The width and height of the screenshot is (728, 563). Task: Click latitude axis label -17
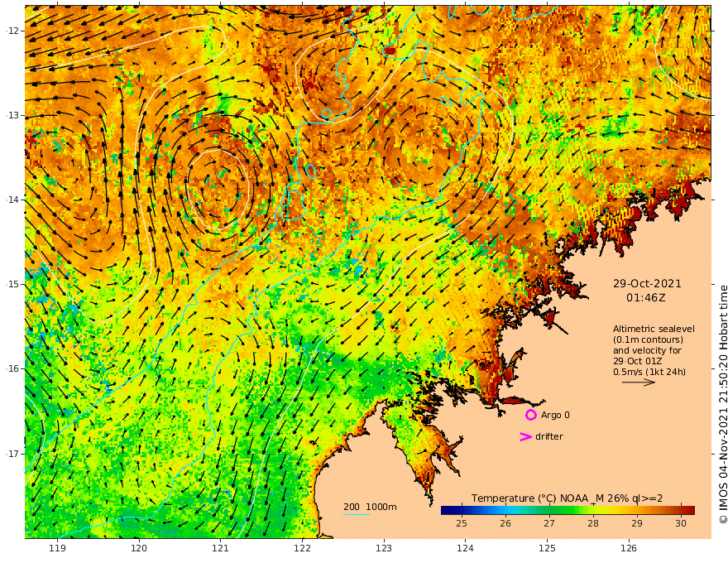[12, 454]
